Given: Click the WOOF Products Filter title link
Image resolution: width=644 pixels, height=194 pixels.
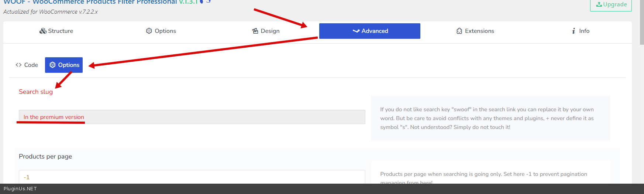Looking at the screenshot, I should (x=90, y=2).
